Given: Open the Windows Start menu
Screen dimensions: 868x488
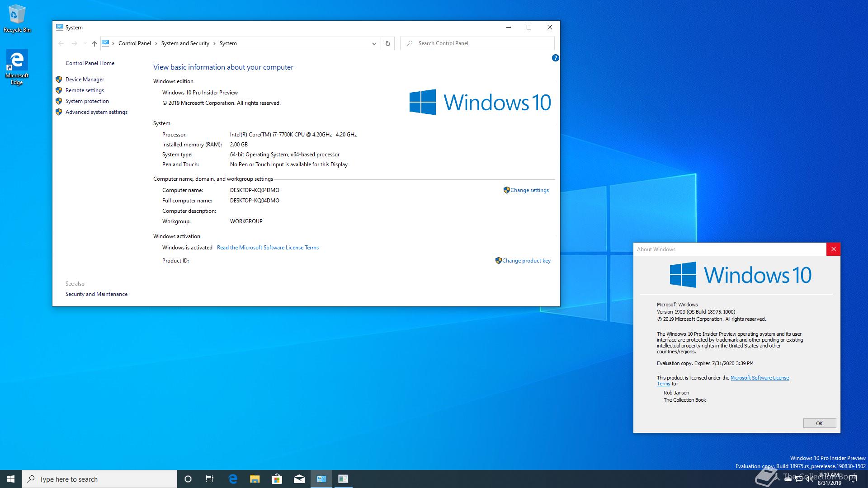Looking at the screenshot, I should click(11, 479).
